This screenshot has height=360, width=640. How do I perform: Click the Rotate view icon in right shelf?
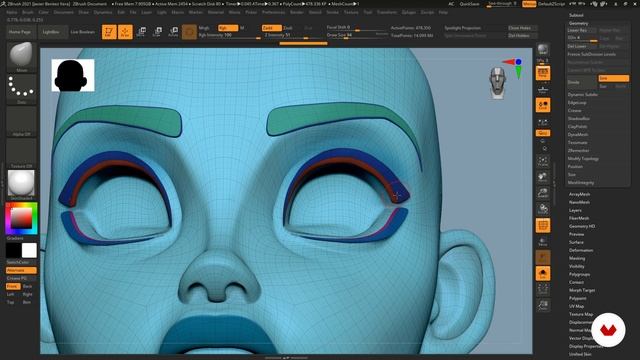(542, 209)
